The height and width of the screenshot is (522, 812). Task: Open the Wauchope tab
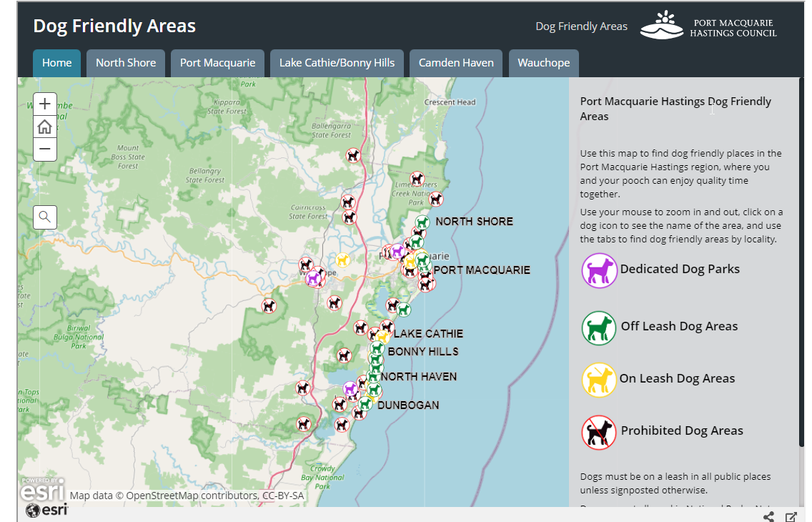(x=544, y=63)
